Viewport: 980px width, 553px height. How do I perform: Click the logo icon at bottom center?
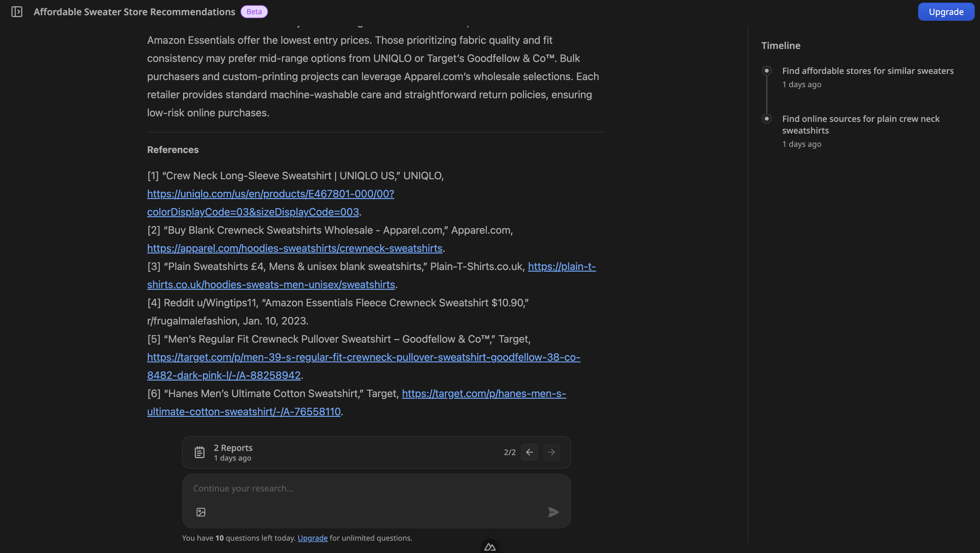click(x=490, y=547)
